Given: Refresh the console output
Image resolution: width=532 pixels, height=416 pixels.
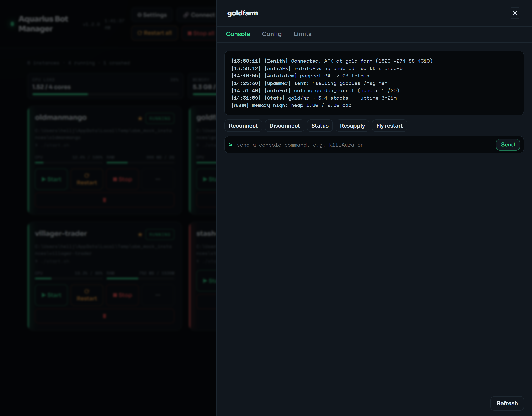Looking at the screenshot, I should (x=507, y=403).
